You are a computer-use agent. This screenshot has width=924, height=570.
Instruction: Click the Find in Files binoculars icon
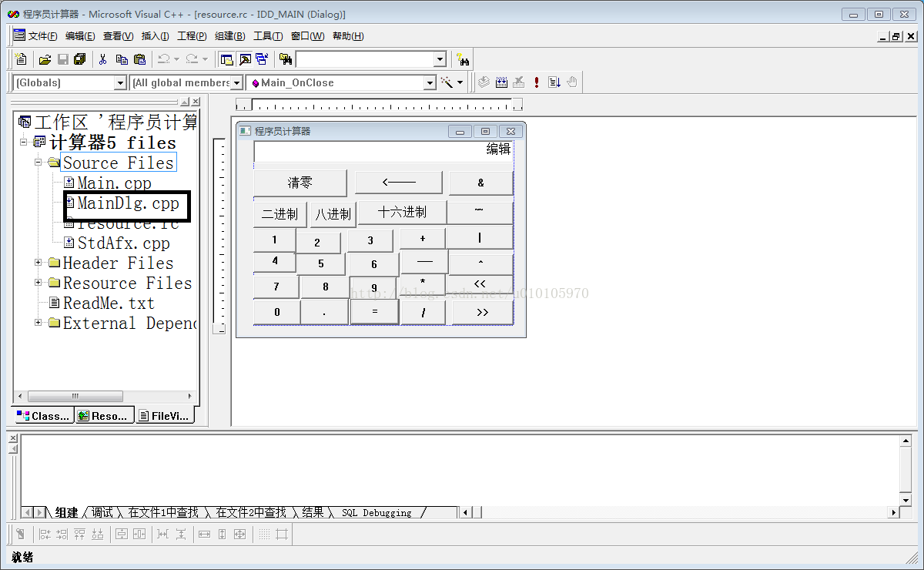coord(286,59)
